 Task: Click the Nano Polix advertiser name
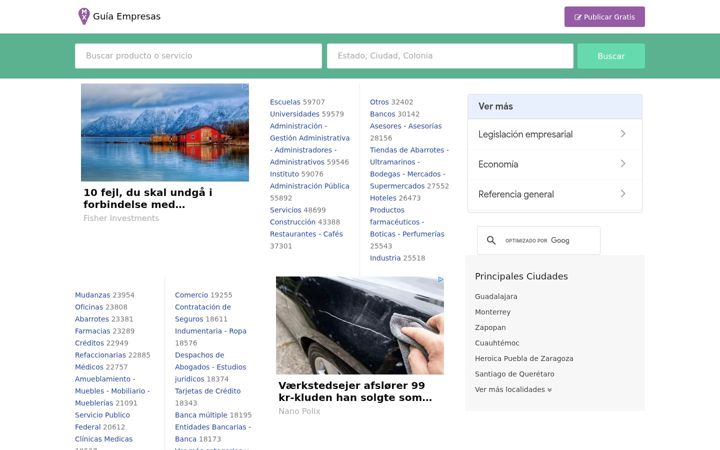tap(299, 411)
